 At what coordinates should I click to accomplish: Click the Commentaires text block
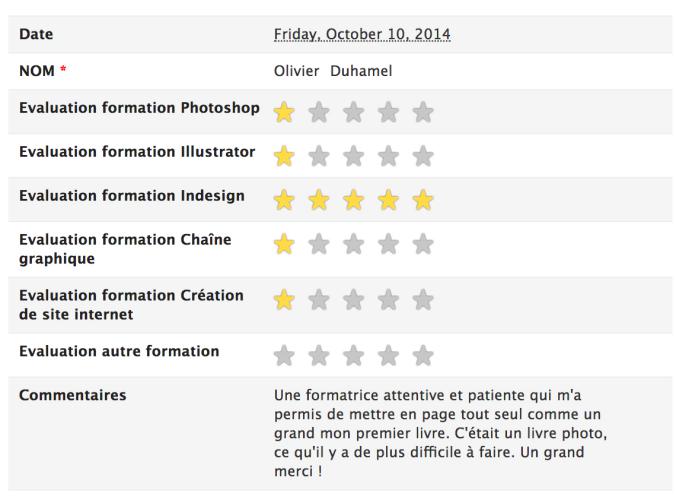pos(440,433)
